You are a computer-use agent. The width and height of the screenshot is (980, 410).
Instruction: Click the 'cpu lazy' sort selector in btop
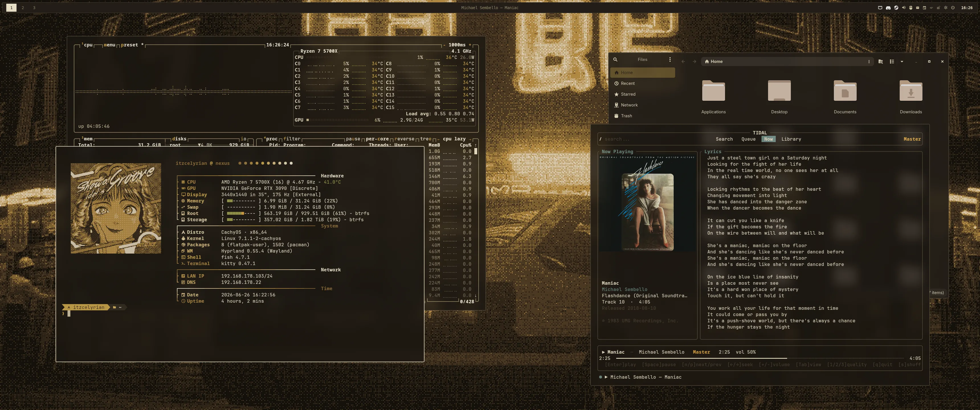454,139
